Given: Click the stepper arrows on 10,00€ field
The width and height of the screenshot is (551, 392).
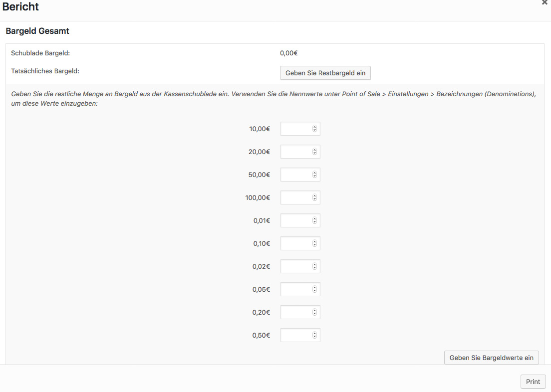Looking at the screenshot, I should 314,129.
